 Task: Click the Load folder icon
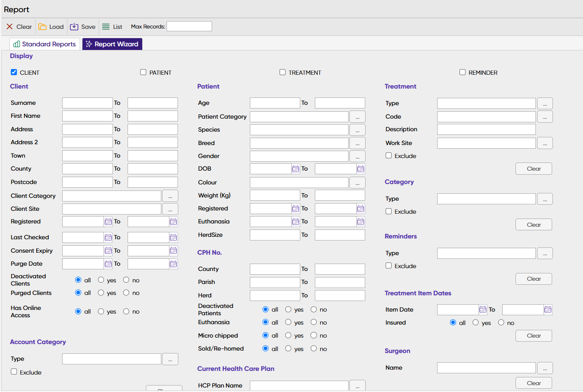[42, 27]
